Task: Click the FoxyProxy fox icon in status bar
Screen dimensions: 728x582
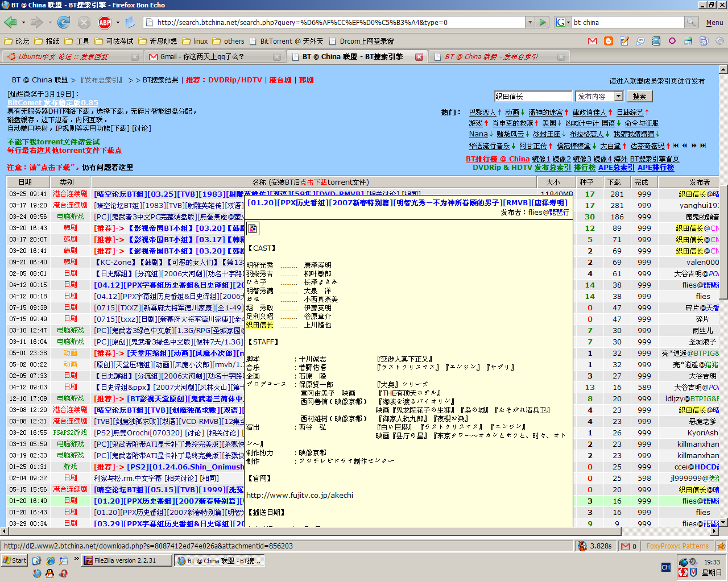Action: tap(721, 546)
